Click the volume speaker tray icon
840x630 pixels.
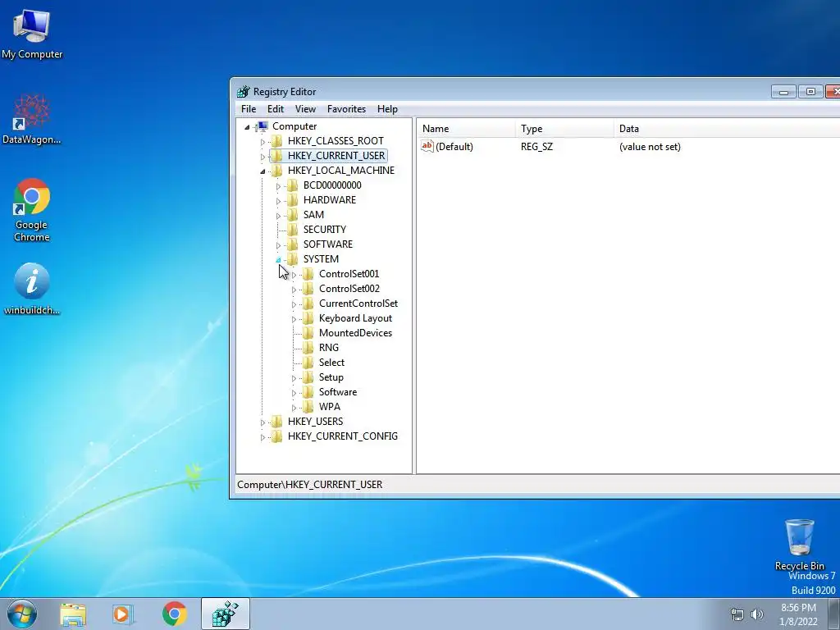tap(757, 614)
